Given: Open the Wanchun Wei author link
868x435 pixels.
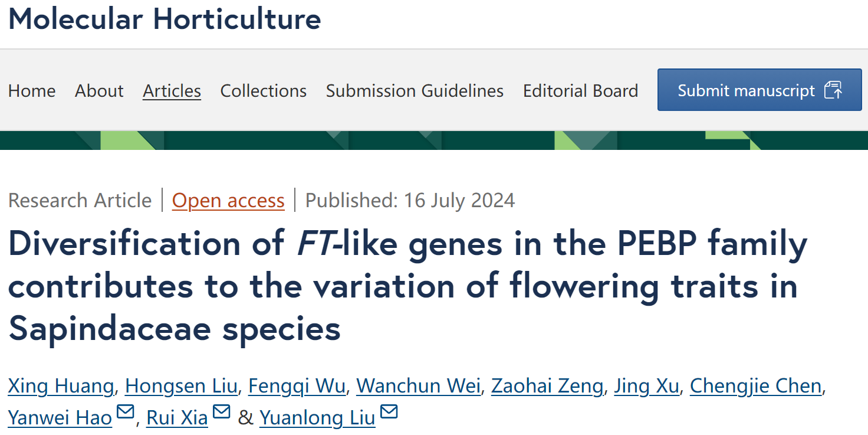Looking at the screenshot, I should [x=419, y=386].
